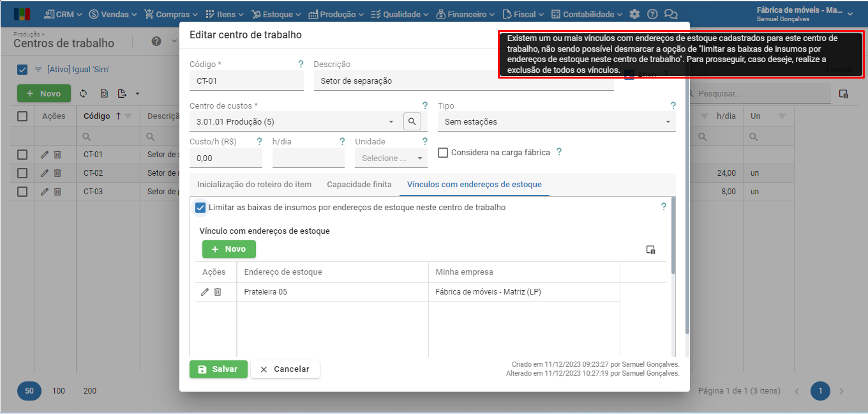Expand the company selector Fábrica de móveis
This screenshot has height=414, width=868.
pyautogui.click(x=850, y=14)
